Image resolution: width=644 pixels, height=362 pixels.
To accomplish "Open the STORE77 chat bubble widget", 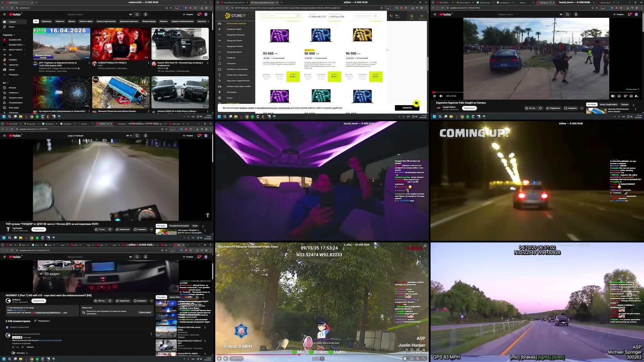I will pos(416,103).
